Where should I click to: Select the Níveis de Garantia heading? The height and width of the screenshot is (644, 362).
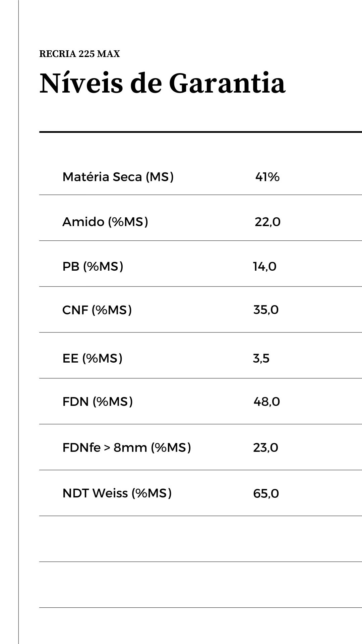(x=162, y=83)
